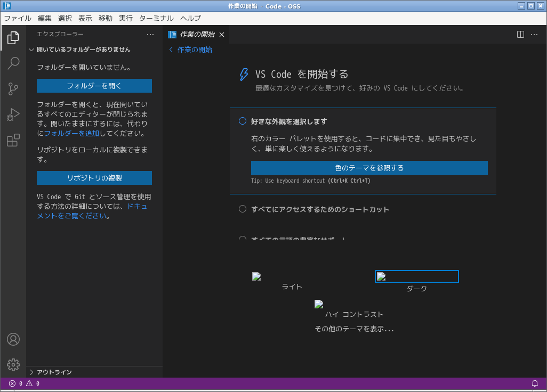Open notifications bell in status bar
547x392 pixels.
pyautogui.click(x=534, y=383)
